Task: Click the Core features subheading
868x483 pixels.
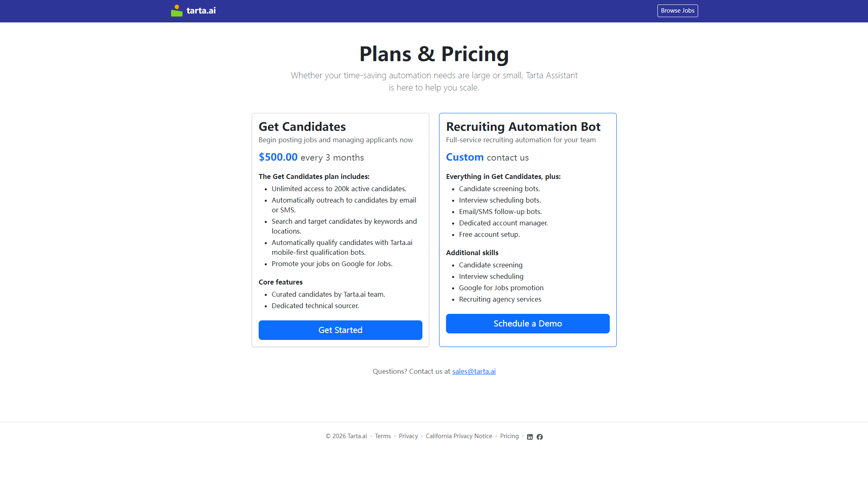Action: [x=281, y=282]
